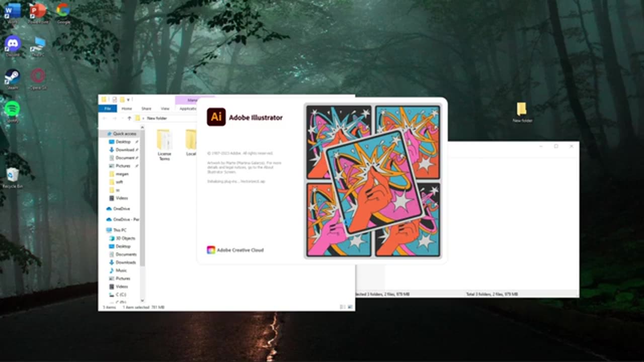
Task: Open pinned Pictures under Quick access
Action: coord(123,166)
